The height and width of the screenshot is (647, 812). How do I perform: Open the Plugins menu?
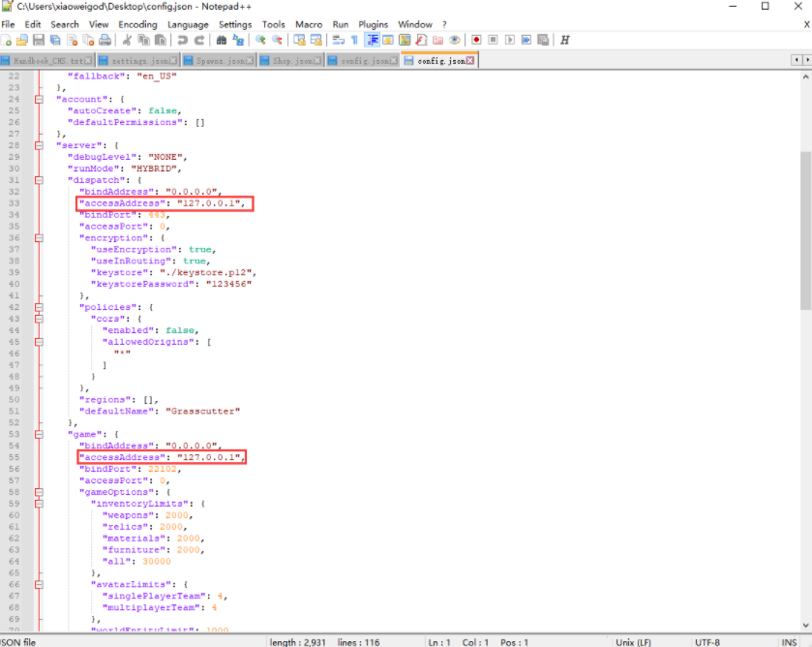pyautogui.click(x=373, y=24)
